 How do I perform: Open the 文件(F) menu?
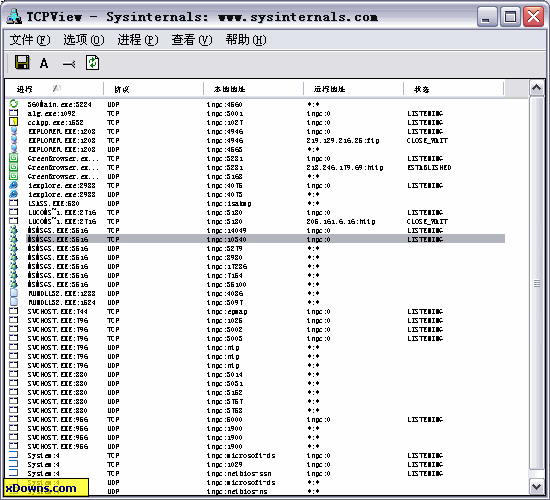[30, 40]
